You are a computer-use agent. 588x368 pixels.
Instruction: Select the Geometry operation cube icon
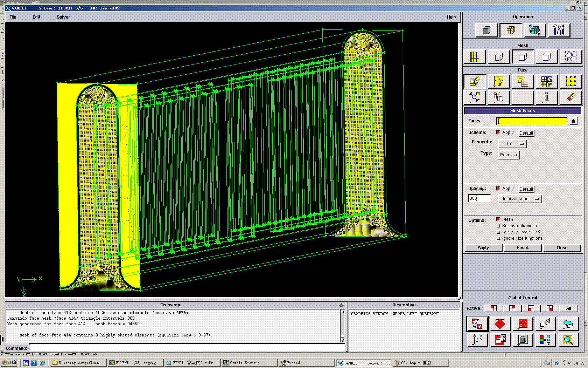tap(486, 30)
